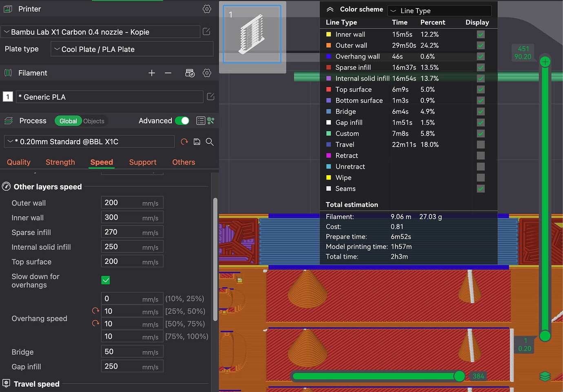
Task: Reset overhang speed for 25%-50% range
Action: (96, 311)
